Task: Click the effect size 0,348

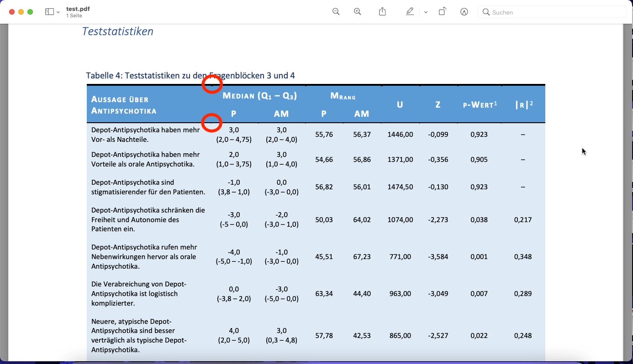Action: pyautogui.click(x=523, y=257)
